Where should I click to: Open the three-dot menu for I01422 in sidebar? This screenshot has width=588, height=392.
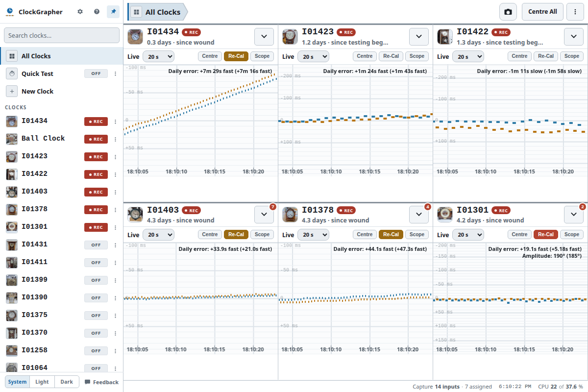point(116,174)
